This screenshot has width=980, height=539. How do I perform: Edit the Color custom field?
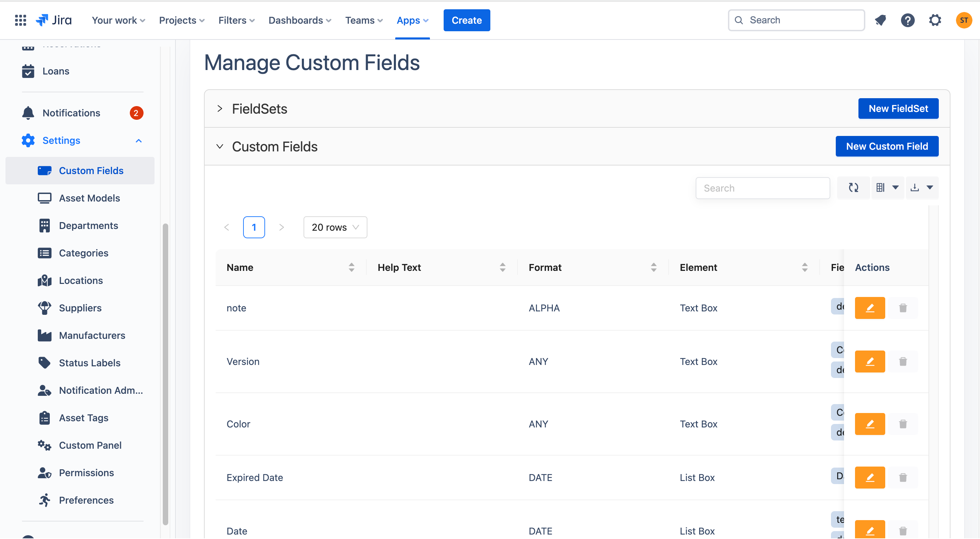point(870,424)
